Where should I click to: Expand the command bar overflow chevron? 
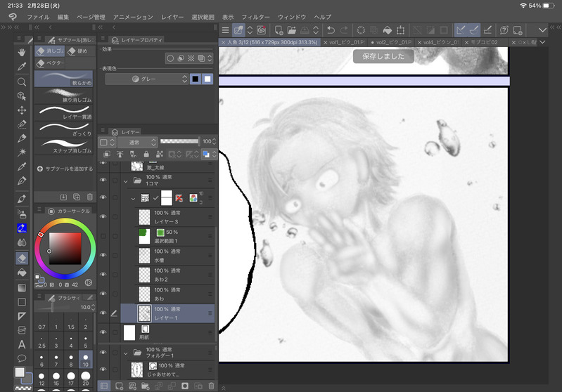(542, 30)
